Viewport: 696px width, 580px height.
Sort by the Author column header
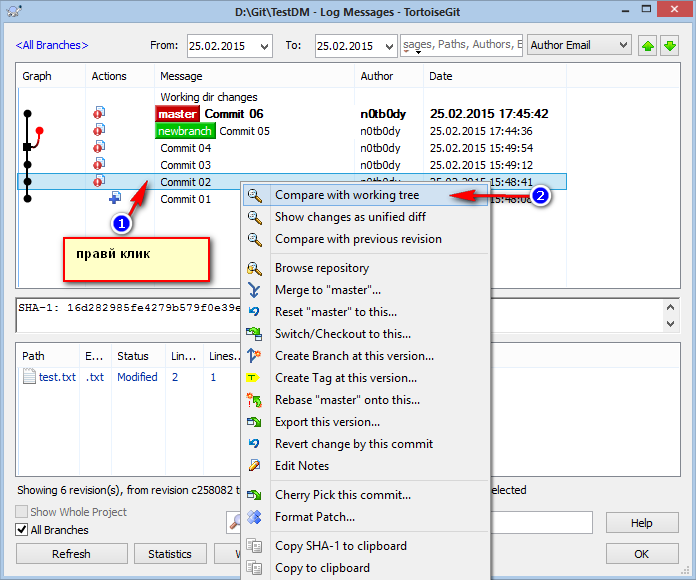point(389,76)
